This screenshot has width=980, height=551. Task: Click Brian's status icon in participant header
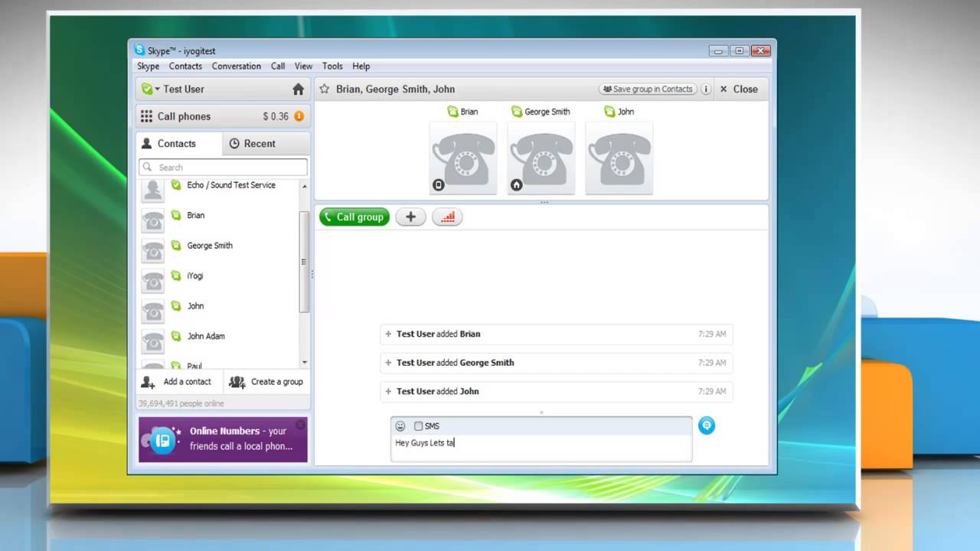click(x=452, y=112)
